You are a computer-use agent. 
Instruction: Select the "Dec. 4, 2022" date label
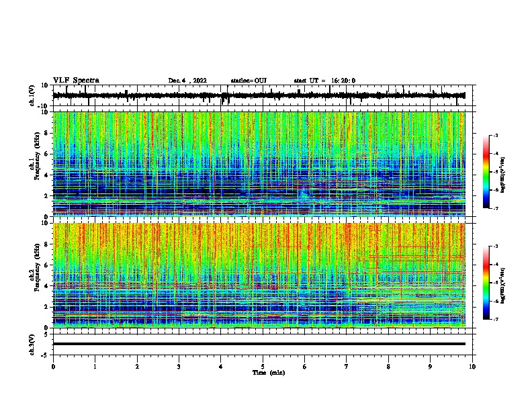tap(187, 81)
